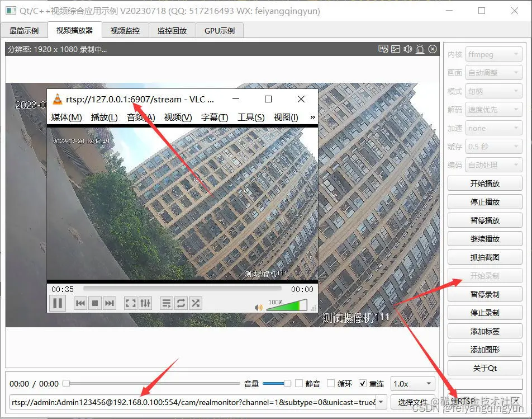The height and width of the screenshot is (419, 532).
Task: Click the 开始播放 button
Action: click(485, 183)
